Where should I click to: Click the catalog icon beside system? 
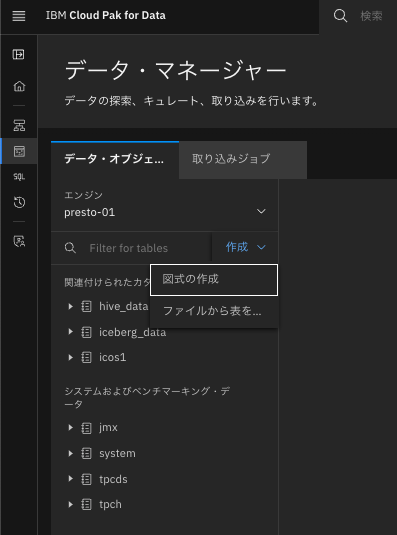[86, 453]
